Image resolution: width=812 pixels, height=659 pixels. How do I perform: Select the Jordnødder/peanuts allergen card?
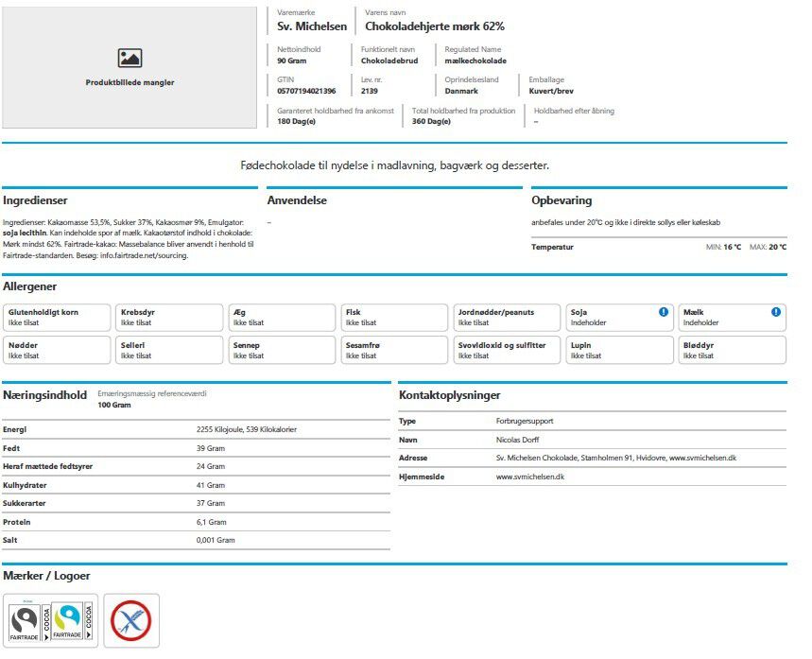(507, 318)
